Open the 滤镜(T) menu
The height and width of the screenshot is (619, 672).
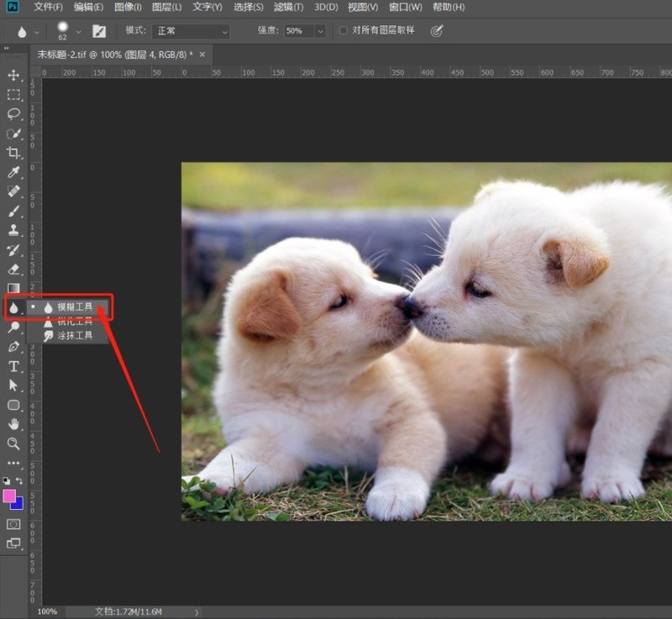288,8
